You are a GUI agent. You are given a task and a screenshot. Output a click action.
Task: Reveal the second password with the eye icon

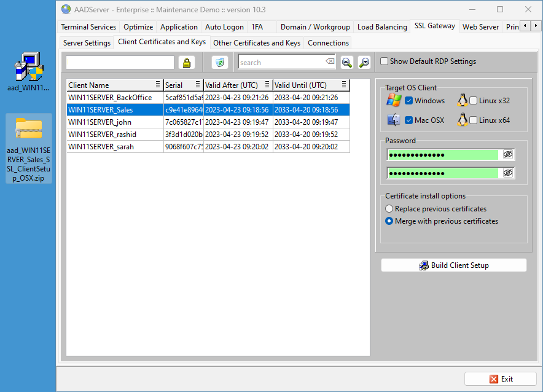tap(507, 173)
